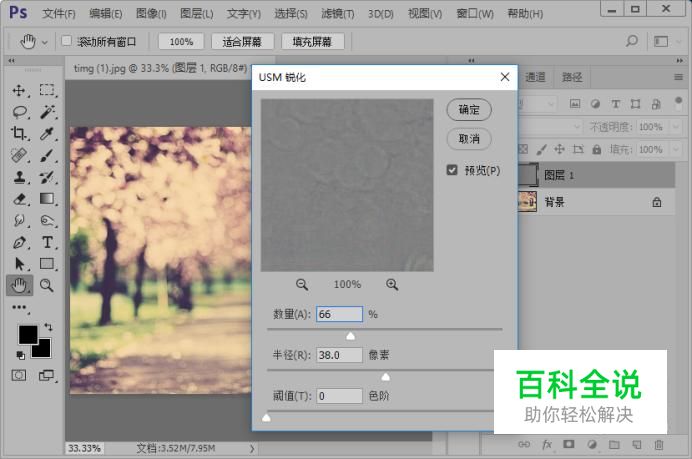The image size is (692, 459).
Task: Click the layer style fx icon
Action: point(547,444)
